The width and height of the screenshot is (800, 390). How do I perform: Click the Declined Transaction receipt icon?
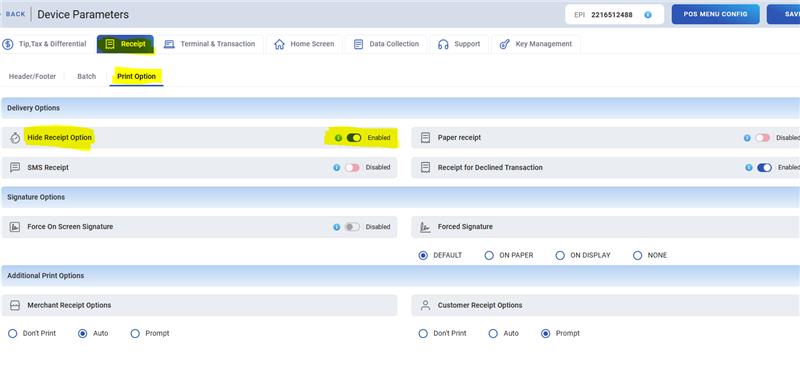(x=425, y=167)
